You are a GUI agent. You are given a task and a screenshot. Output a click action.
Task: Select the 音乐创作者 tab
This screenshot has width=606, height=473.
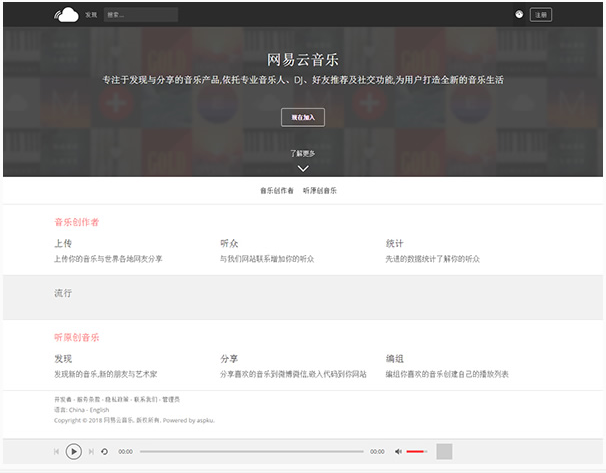[277, 191]
